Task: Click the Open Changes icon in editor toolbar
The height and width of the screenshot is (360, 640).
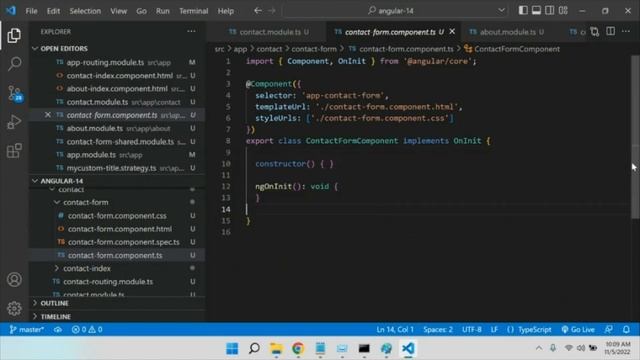Action: (x=595, y=31)
